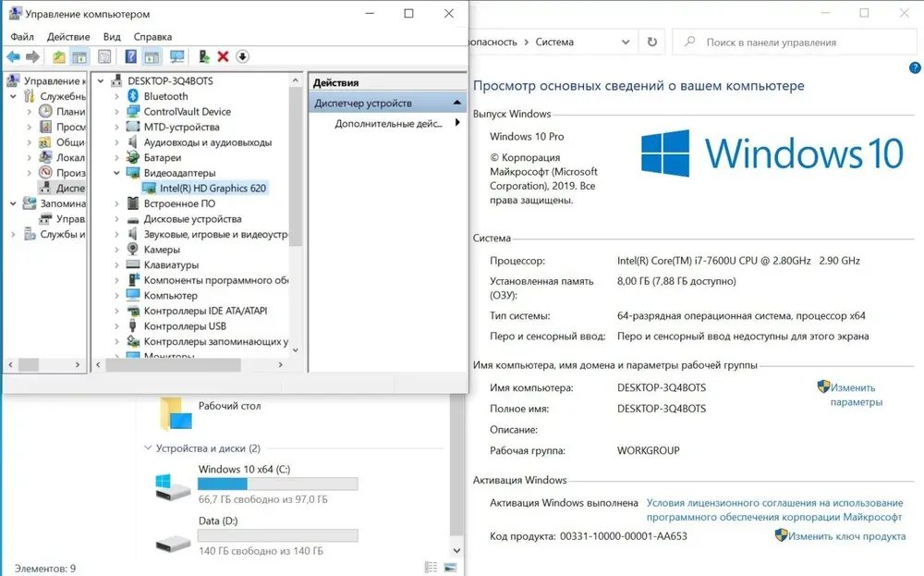Viewport: 924px width, 576px height.
Task: Click the scan for hardware changes icon
Action: tap(176, 57)
